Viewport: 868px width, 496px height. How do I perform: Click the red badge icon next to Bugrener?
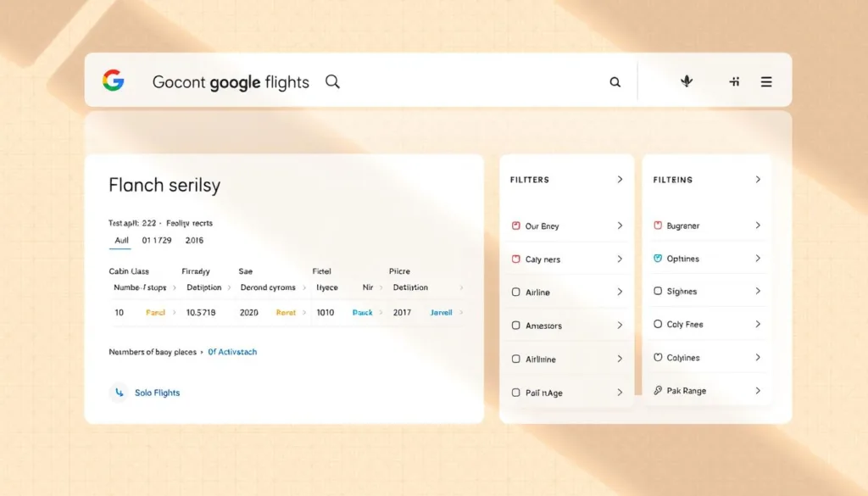coord(656,225)
